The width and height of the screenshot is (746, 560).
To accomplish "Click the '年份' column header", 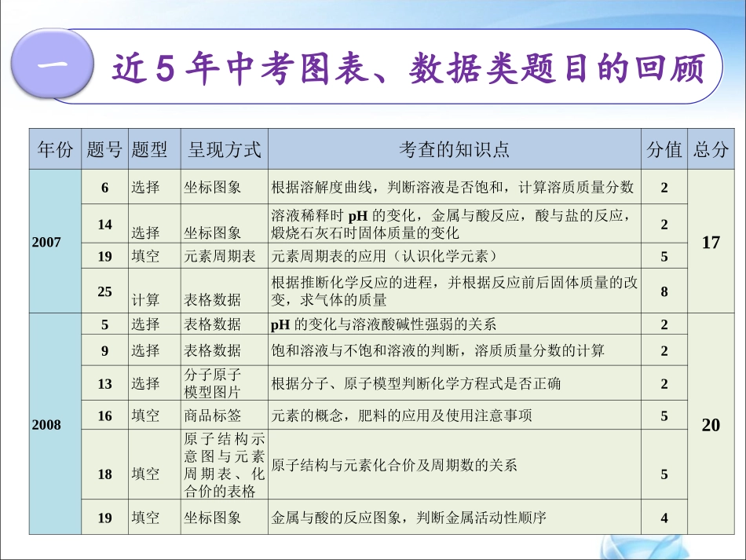I will click(55, 149).
